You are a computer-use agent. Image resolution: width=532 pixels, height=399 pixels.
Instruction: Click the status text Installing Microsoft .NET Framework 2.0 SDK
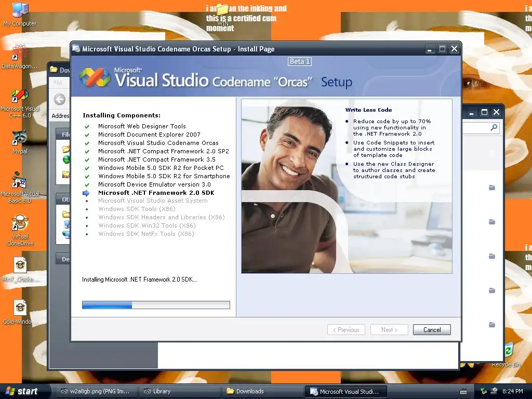[139, 280]
